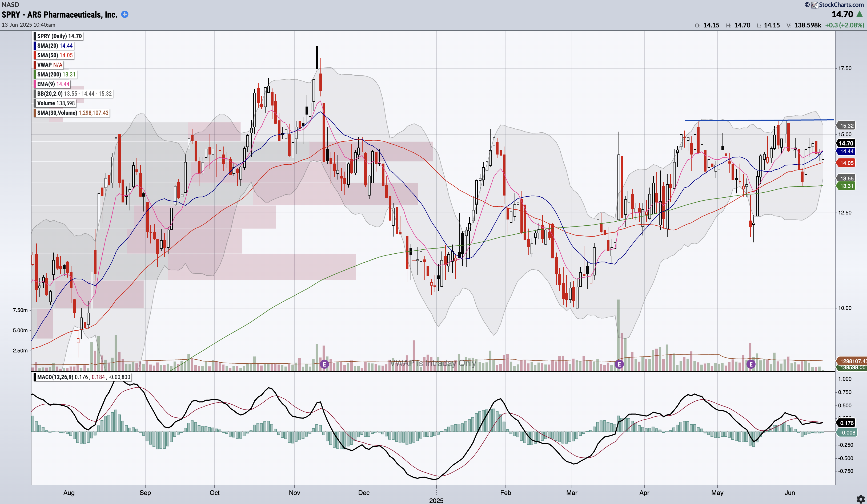
Task: Click the +0.3 (+2.08%) change value
Action: tap(844, 25)
